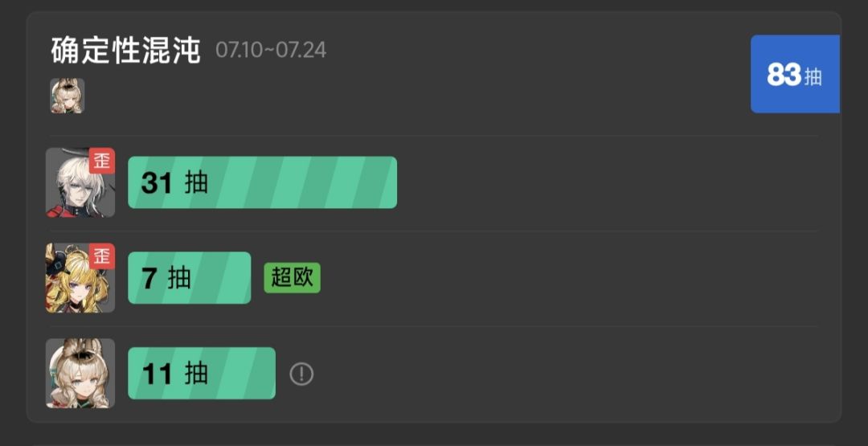Click the 抽 label in the 31 bar

tap(197, 183)
